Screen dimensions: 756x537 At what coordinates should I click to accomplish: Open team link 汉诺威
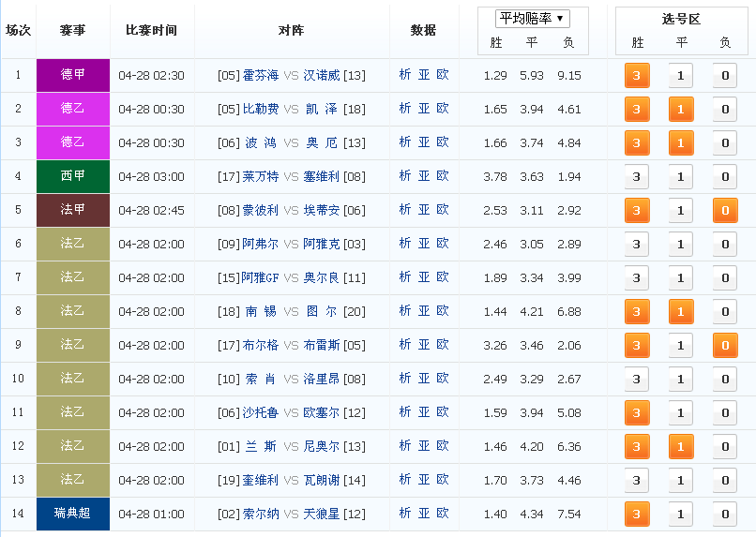pos(322,75)
